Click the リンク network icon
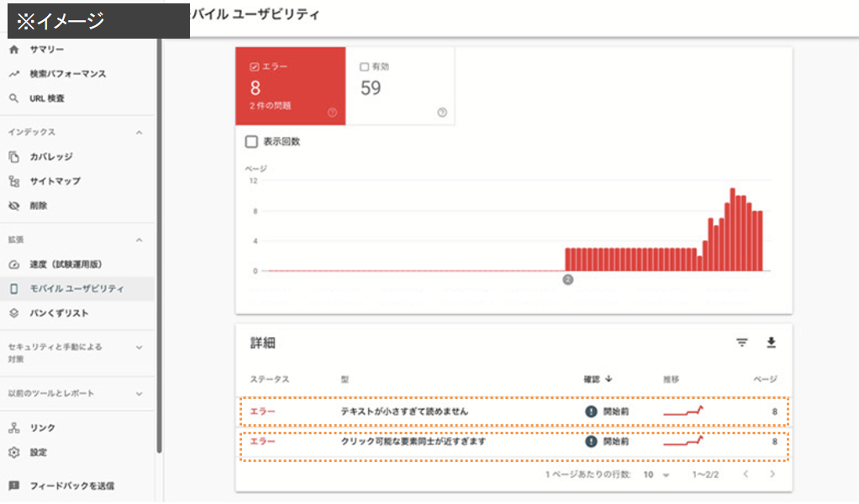 click(14, 428)
